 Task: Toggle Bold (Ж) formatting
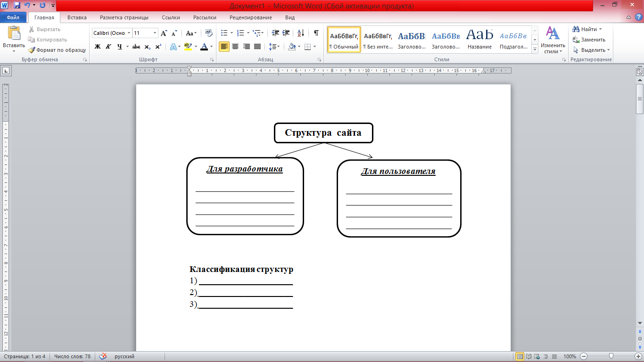[98, 47]
